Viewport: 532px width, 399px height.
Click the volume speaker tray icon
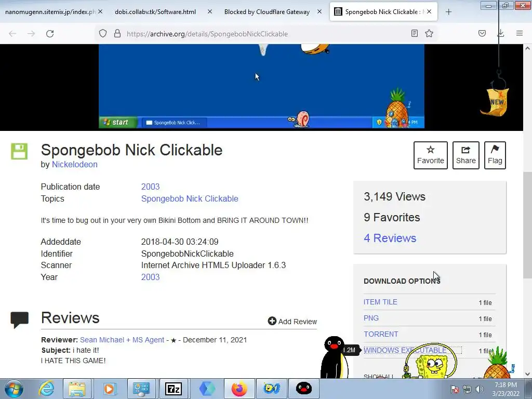[479, 389]
